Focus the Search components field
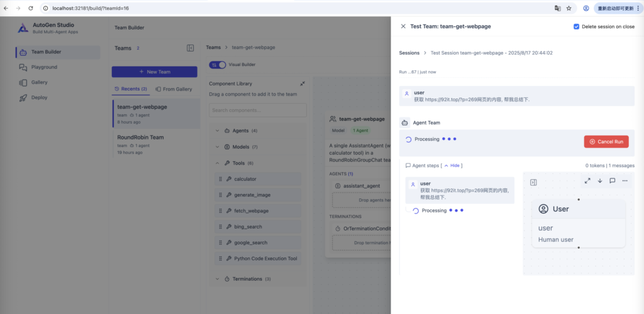This screenshot has height=314, width=644. [257, 111]
